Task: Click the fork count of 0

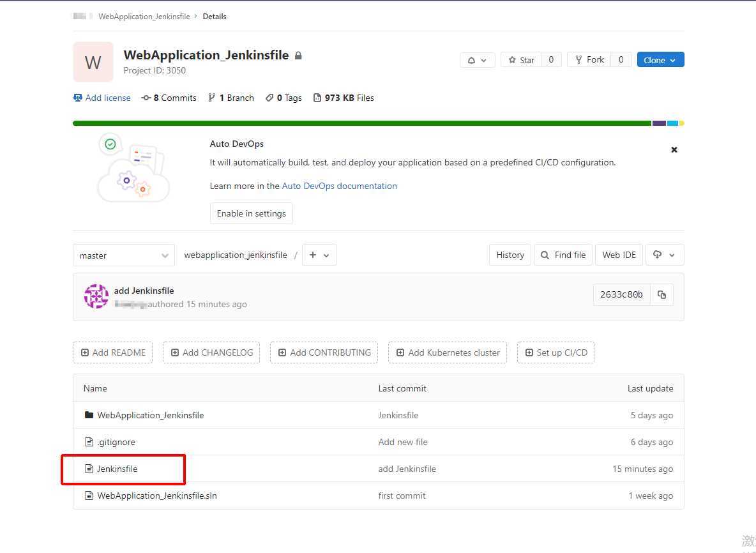Action: [x=621, y=60]
